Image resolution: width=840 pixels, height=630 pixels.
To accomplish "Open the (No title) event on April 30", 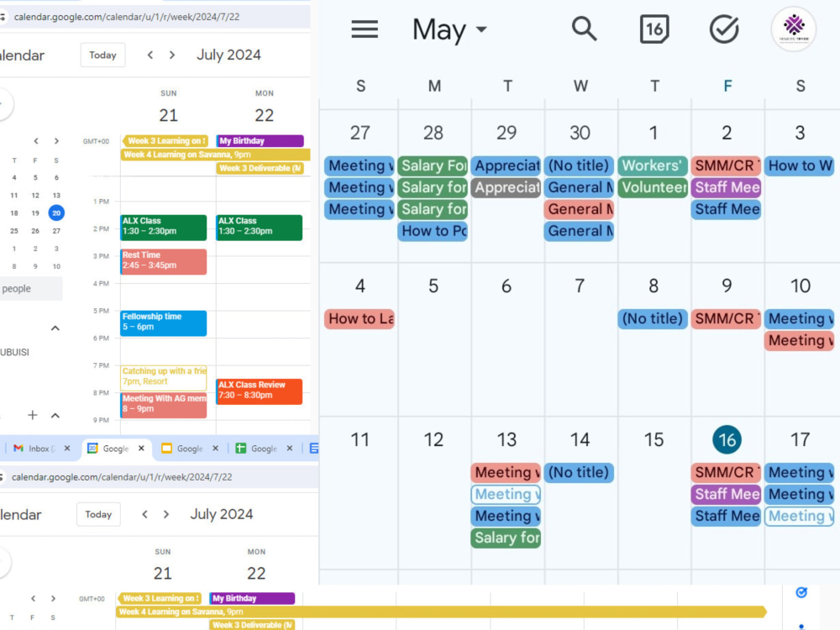I will (x=579, y=165).
